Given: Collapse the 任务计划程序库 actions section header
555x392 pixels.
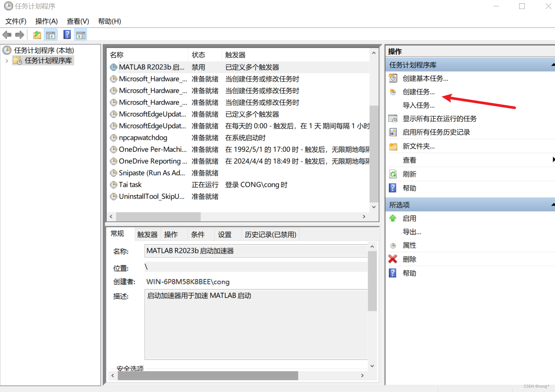Looking at the screenshot, I should (x=553, y=65).
